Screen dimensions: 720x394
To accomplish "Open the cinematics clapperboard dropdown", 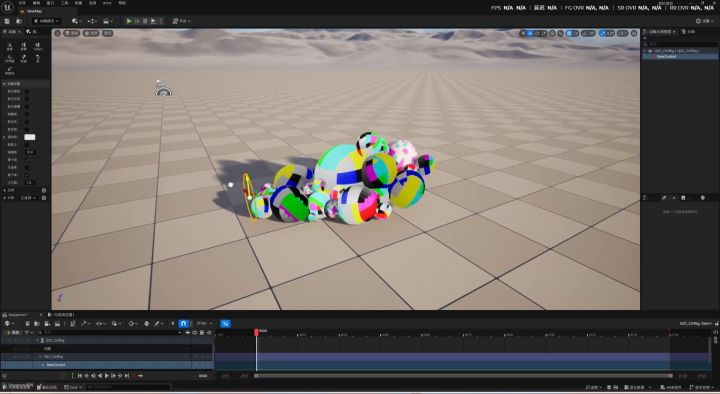I will click(x=108, y=21).
